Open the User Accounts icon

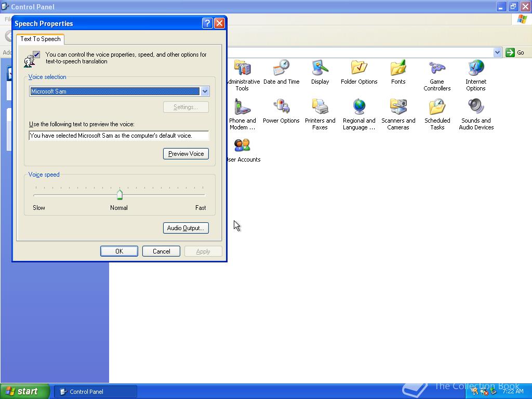(x=242, y=146)
